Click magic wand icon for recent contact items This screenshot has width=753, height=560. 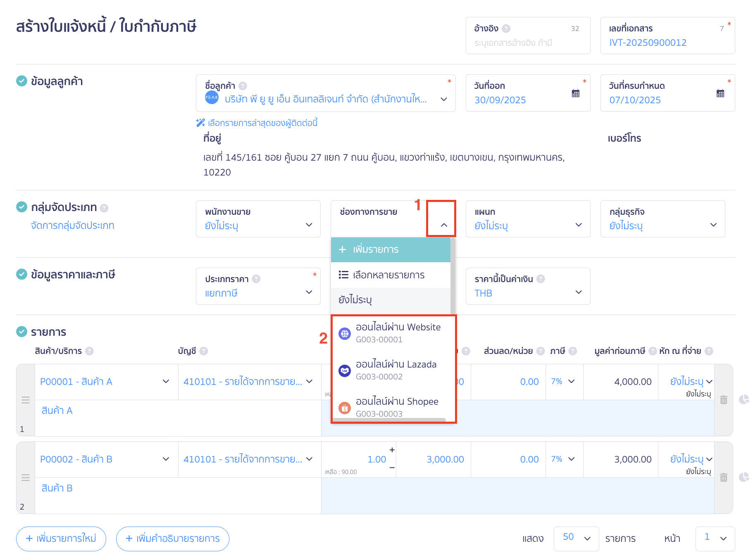coord(200,122)
